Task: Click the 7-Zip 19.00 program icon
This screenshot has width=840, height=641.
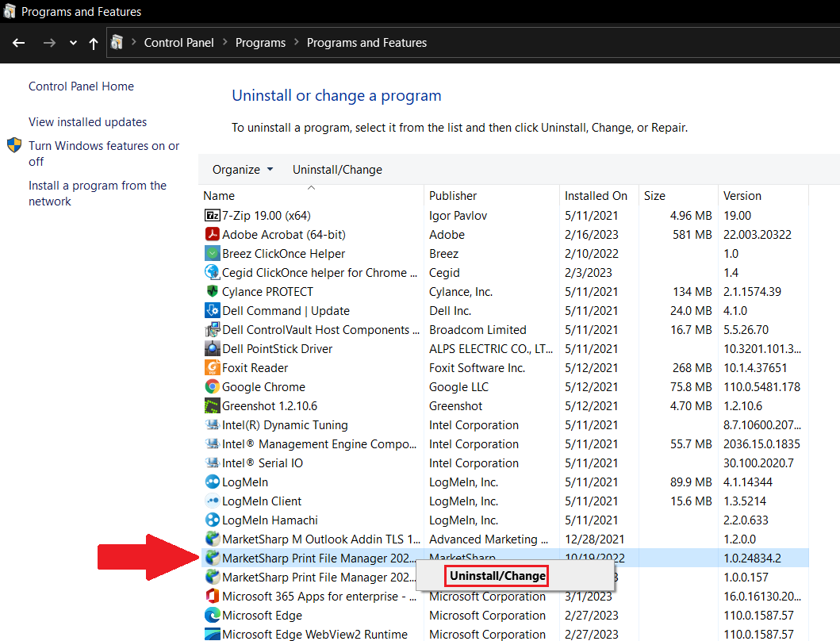Action: (x=213, y=216)
